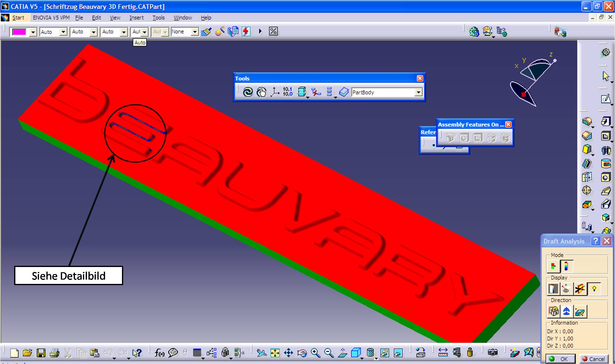Image resolution: width=615 pixels, height=364 pixels.
Task: Paste from clipboard with the bottom toolbar icon
Action: (95, 353)
